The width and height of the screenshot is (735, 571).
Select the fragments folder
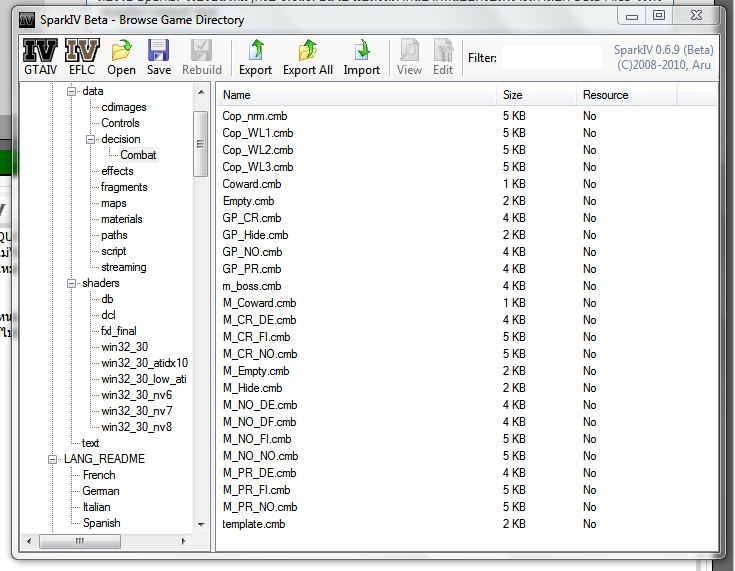[x=124, y=187]
